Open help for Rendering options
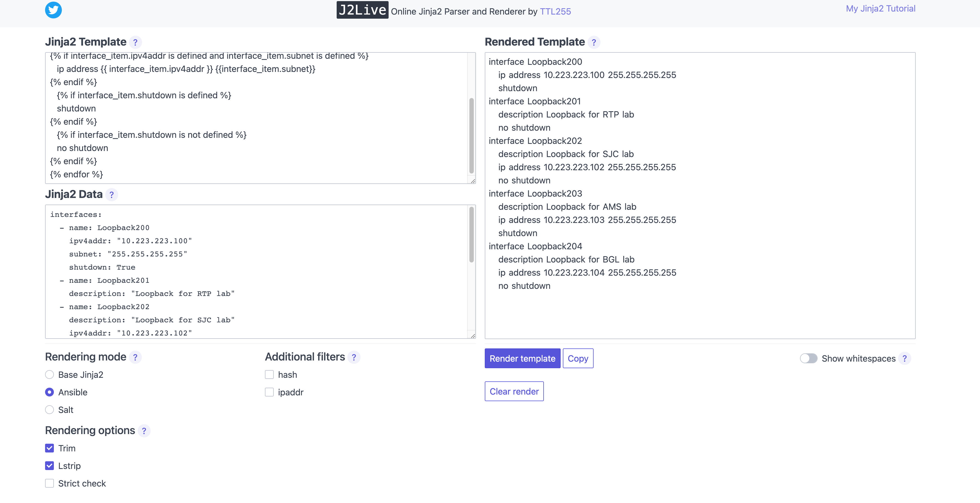 point(144,431)
